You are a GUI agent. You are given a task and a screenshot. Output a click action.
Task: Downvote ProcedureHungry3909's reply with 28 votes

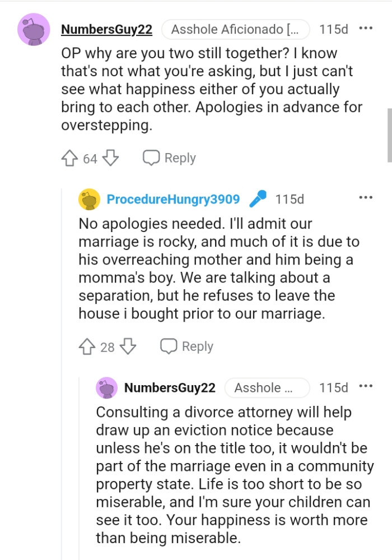pos(128,347)
